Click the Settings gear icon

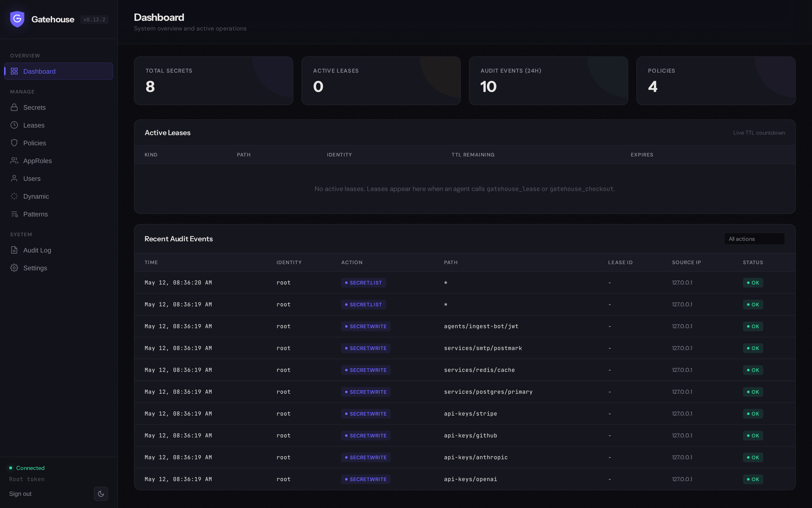point(14,268)
